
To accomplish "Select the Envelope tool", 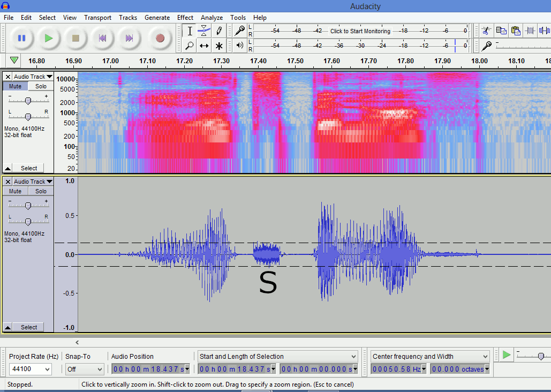I will (204, 31).
